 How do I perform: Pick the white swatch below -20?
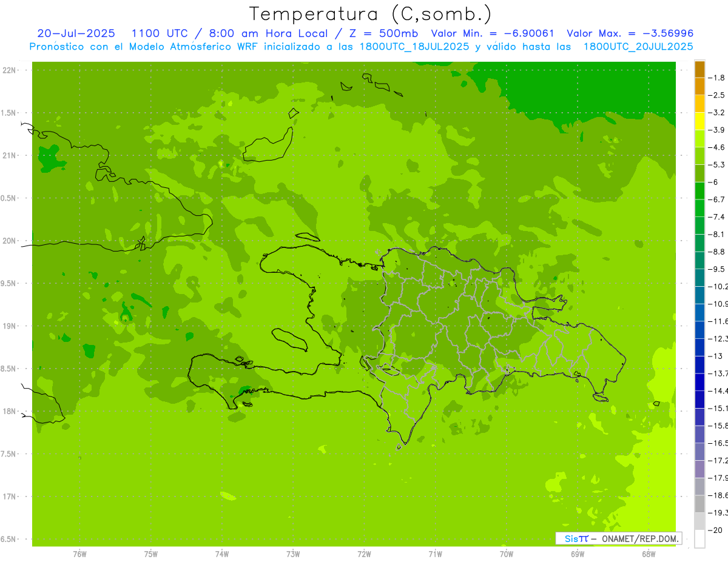coord(699,539)
